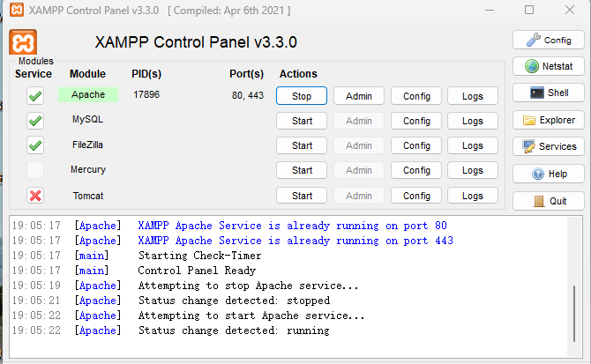Open Apache Config menu

point(416,96)
